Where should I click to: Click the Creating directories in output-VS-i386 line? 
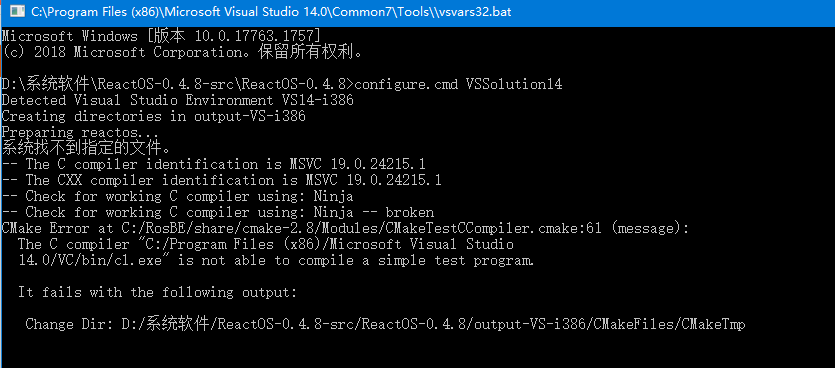[x=153, y=116]
